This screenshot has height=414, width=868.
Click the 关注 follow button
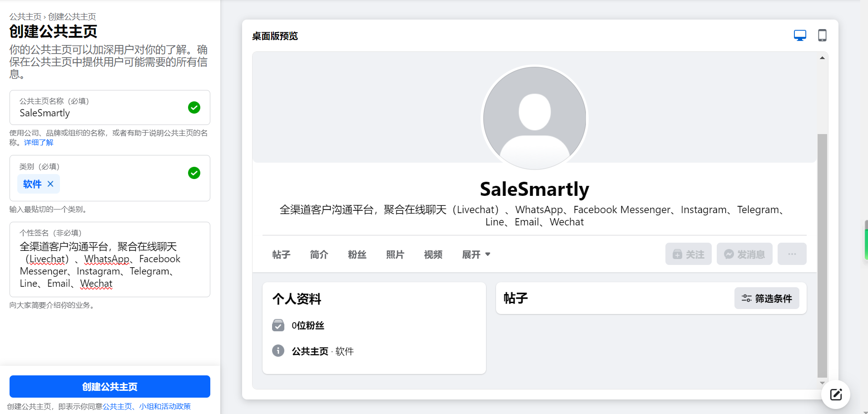(688, 254)
